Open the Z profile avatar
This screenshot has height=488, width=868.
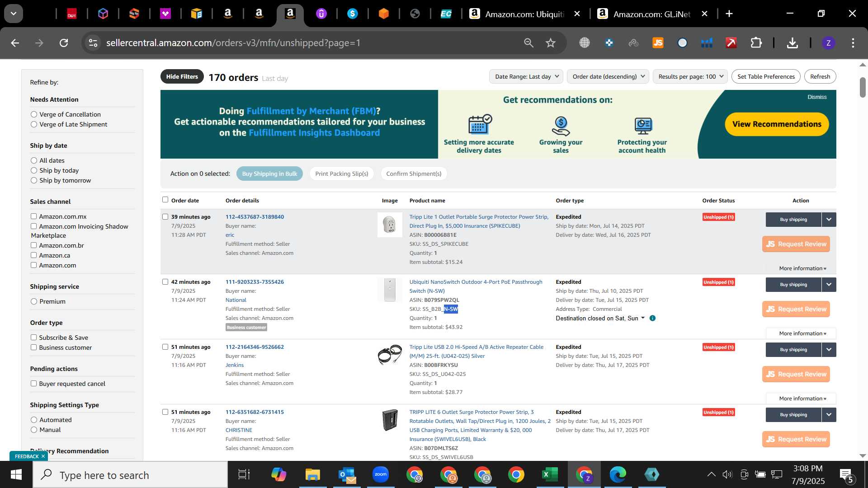click(828, 43)
